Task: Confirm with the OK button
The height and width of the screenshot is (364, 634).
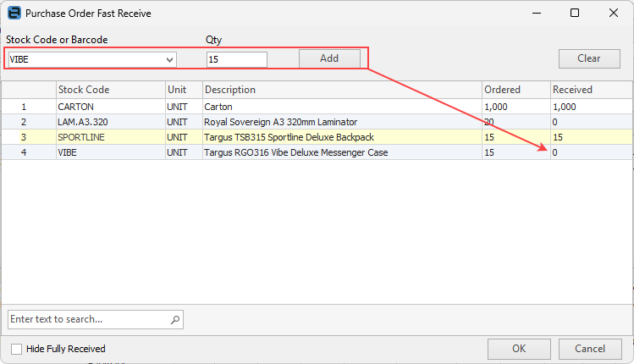Action: click(x=519, y=349)
